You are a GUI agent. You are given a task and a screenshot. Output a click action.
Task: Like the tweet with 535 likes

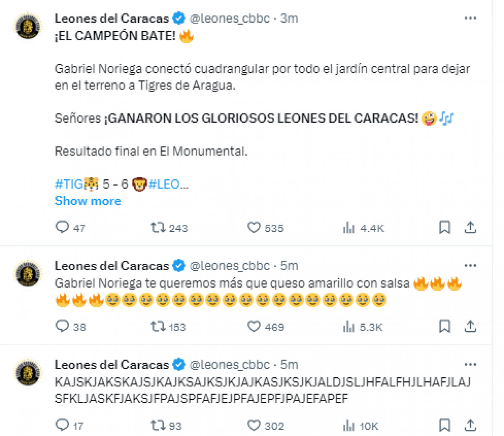tap(254, 227)
